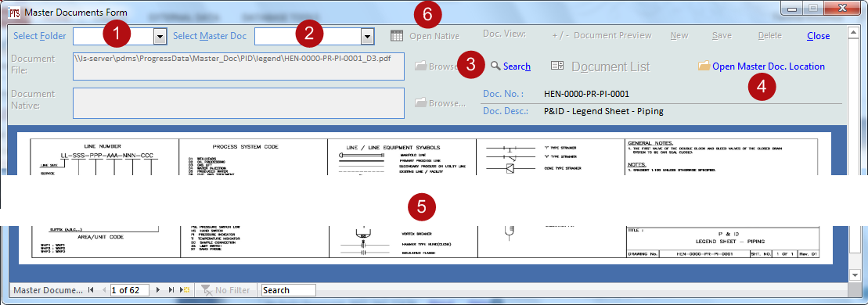Screen dimensions: 868x305
Task: Open Master Doc. Location link
Action: coord(769,66)
